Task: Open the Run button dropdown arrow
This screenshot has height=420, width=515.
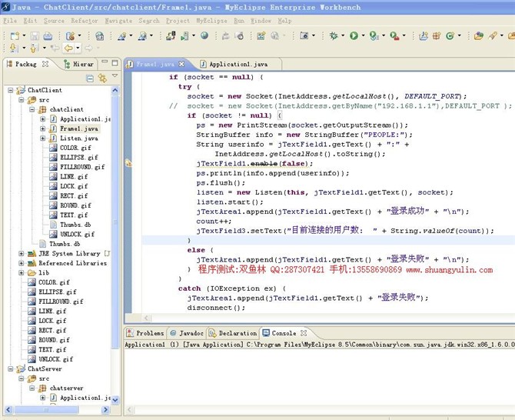Action: tap(363, 35)
